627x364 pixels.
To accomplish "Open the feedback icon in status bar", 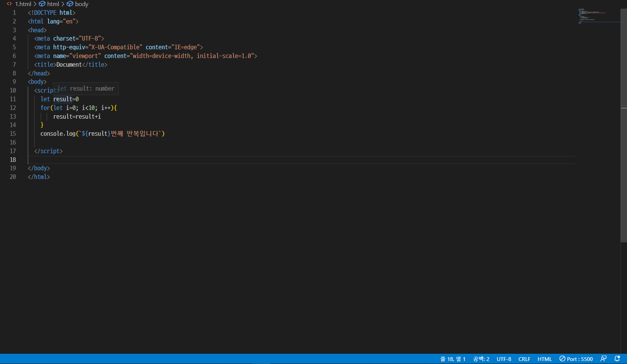I will coord(603,359).
